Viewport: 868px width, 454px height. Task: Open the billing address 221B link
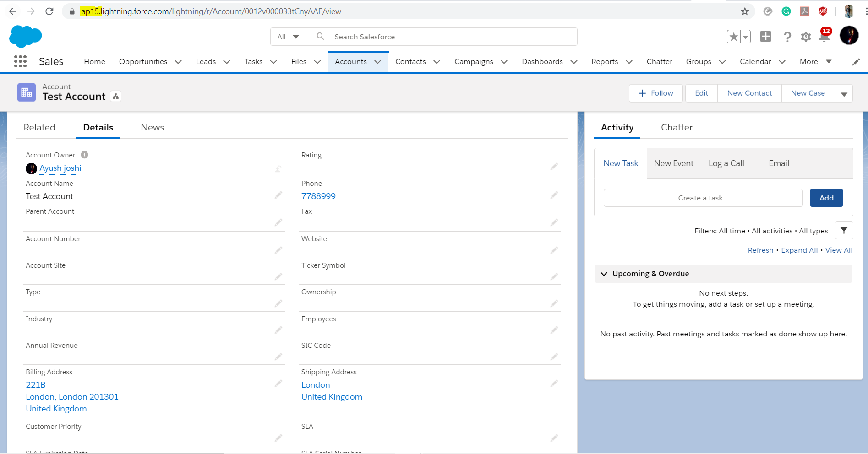36,385
